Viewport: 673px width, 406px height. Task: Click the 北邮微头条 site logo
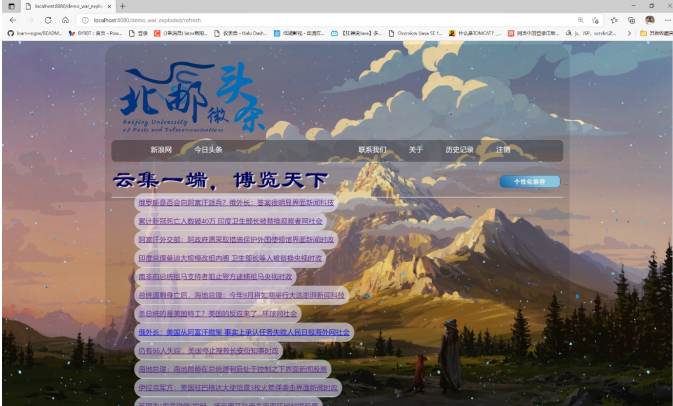(x=192, y=98)
